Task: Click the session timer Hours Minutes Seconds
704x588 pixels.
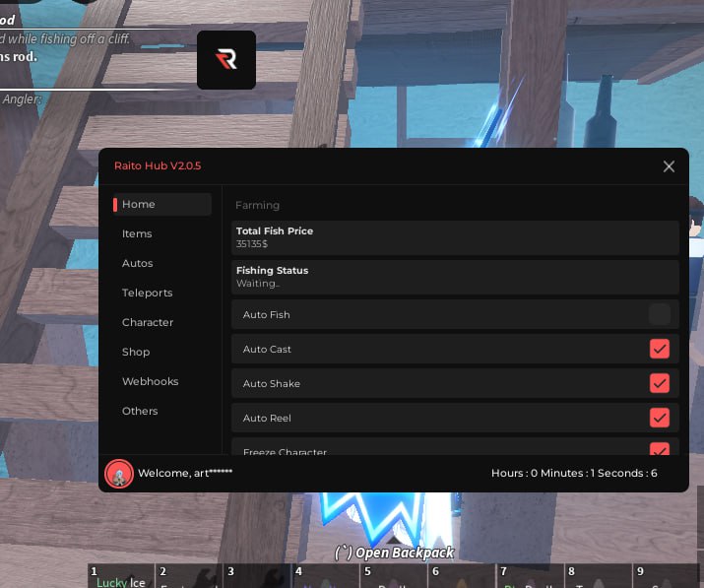Action: coord(574,473)
